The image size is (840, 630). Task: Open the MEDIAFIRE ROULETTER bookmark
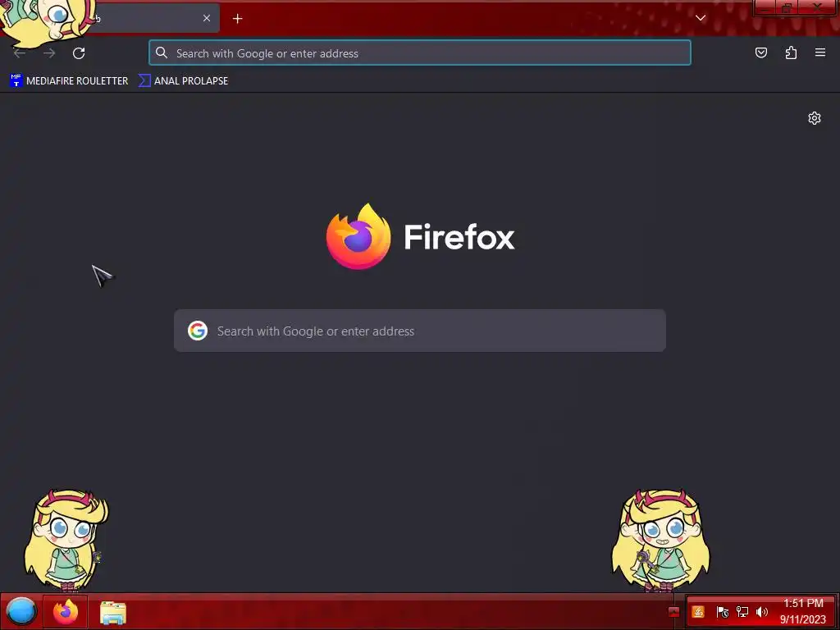click(x=69, y=81)
